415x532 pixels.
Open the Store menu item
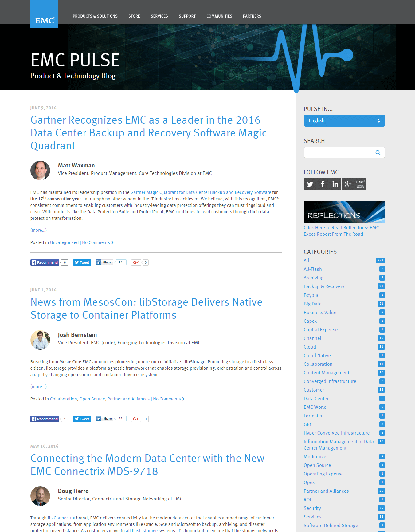click(134, 16)
